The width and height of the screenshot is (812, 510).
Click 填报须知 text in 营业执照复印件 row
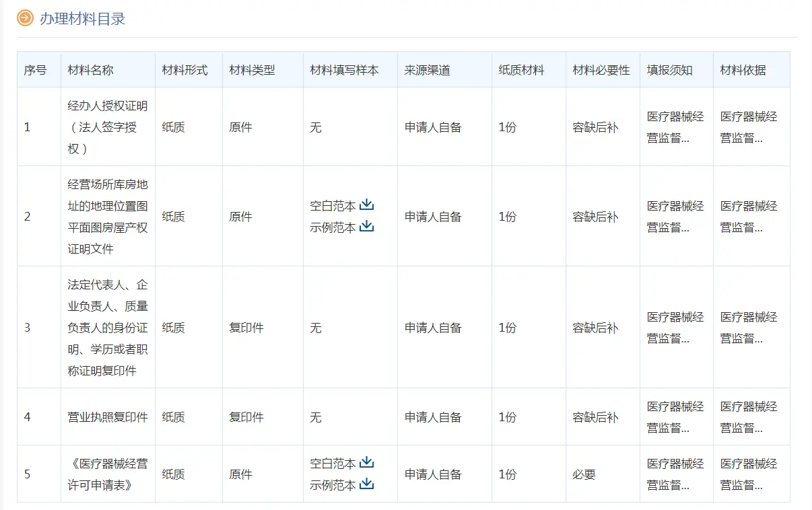coord(675,417)
